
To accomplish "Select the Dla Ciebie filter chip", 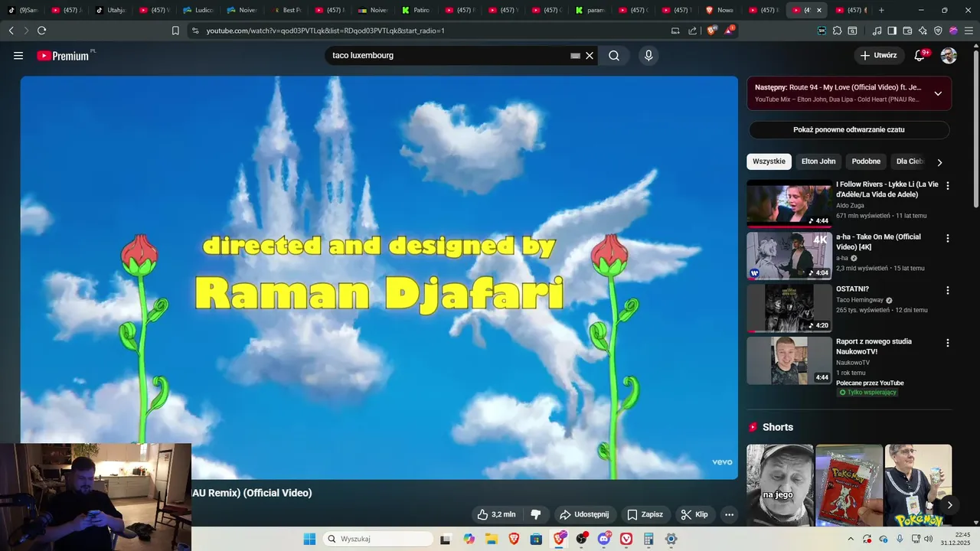I will (910, 161).
